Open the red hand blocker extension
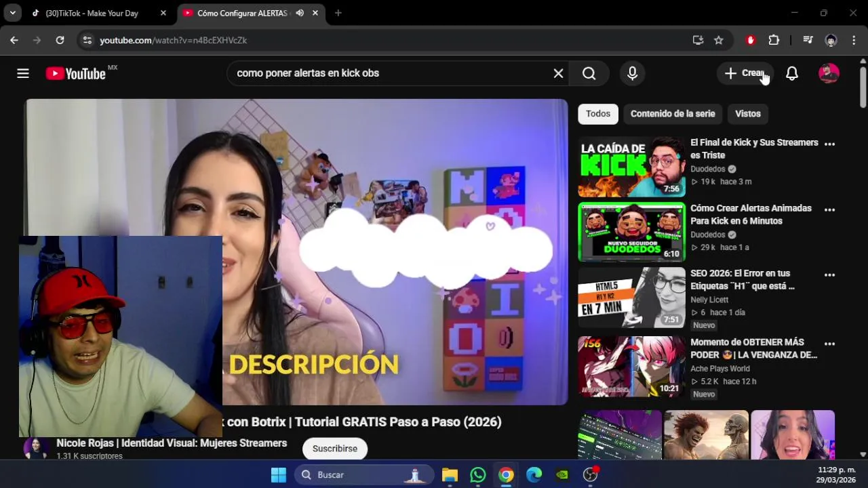Screen dimensions: 868x488 click(x=751, y=40)
